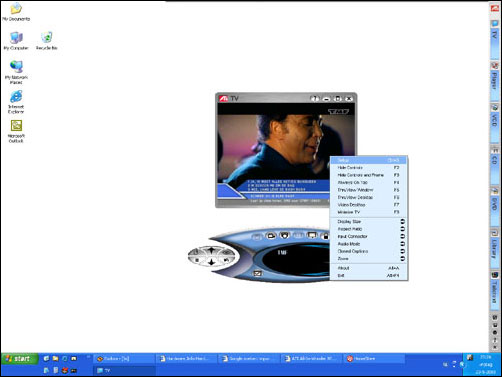Image resolution: width=502 pixels, height=377 pixels.
Task: Select Hide Controls and Frame entry
Action: (x=369, y=175)
